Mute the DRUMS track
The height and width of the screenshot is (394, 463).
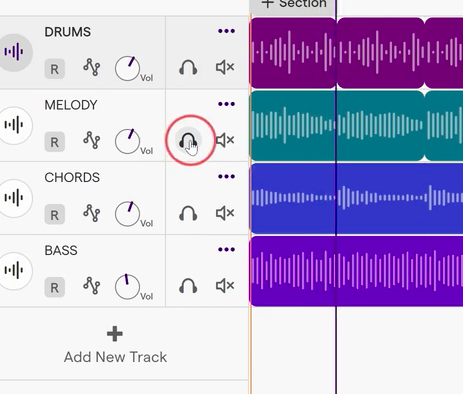pos(225,67)
